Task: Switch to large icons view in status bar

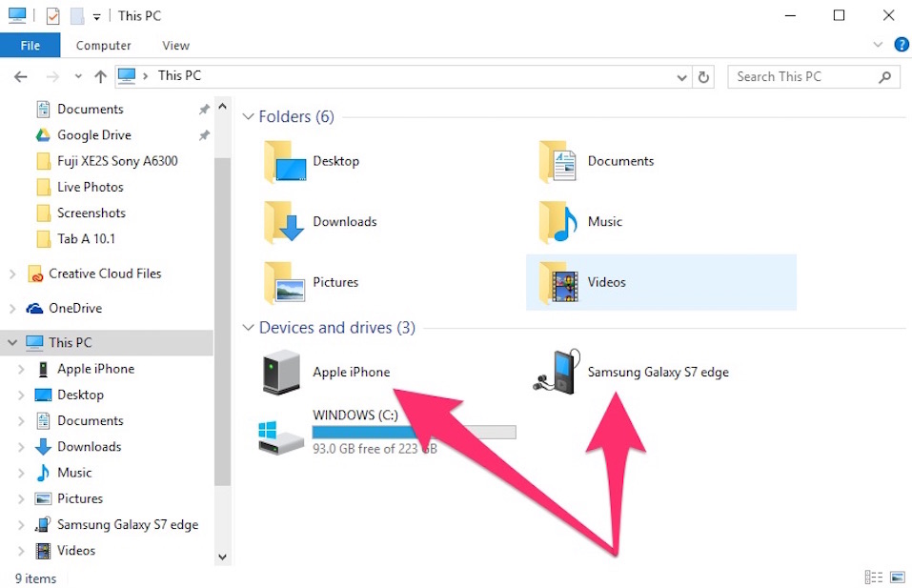Action: pos(898,577)
